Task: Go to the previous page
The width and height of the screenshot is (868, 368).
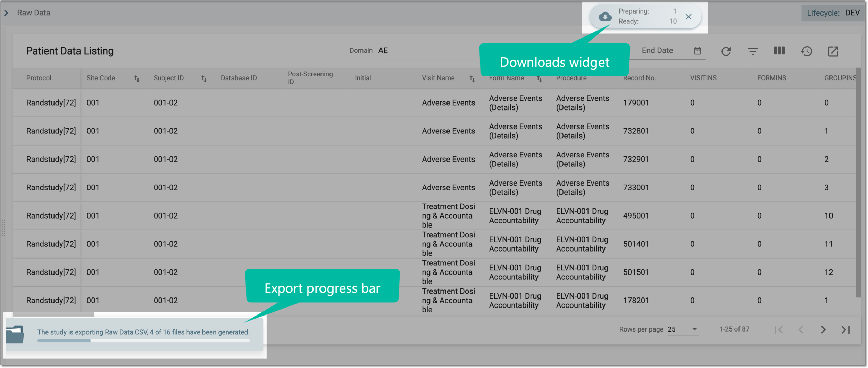Action: click(x=801, y=330)
